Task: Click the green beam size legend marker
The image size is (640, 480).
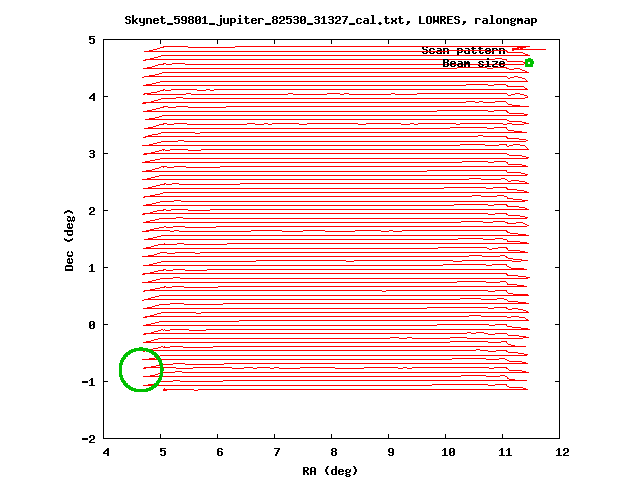Action: (529, 63)
